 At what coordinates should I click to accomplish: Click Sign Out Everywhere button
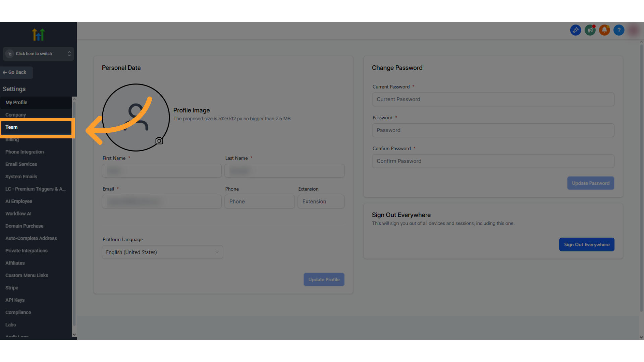point(586,244)
